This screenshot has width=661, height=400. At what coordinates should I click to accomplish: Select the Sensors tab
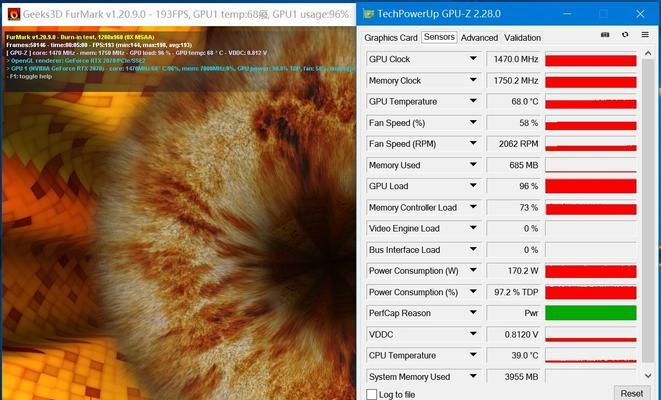coord(439,37)
